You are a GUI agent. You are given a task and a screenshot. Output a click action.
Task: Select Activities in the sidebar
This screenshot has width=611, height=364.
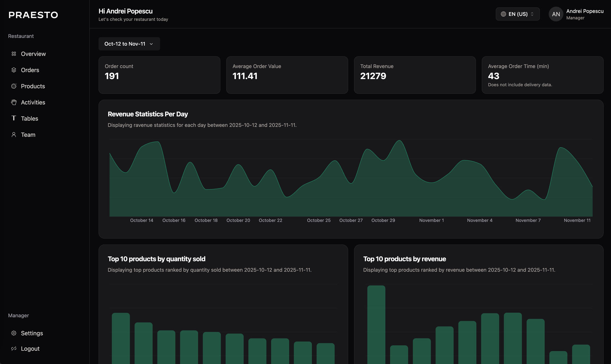[x=33, y=102]
